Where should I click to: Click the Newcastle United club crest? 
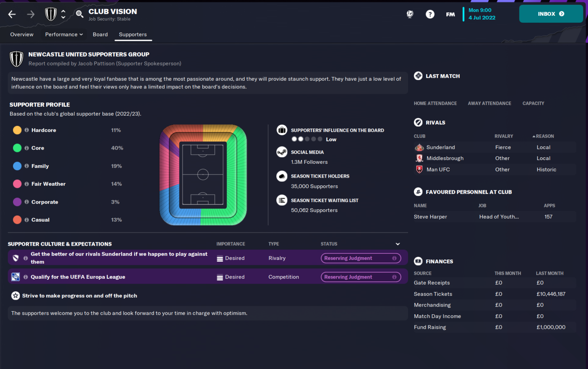pos(50,14)
